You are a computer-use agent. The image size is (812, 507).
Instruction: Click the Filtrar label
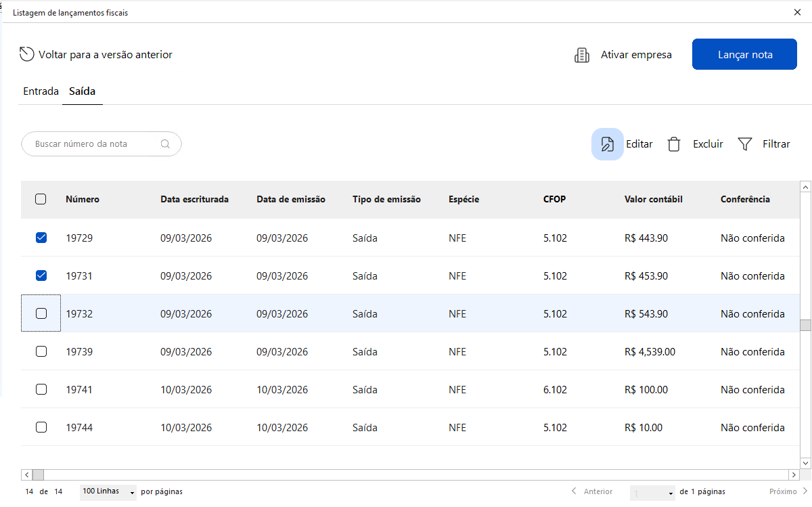[776, 144]
